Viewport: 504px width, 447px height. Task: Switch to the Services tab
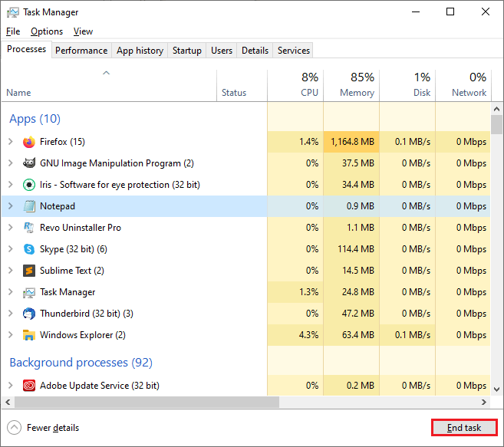point(294,51)
